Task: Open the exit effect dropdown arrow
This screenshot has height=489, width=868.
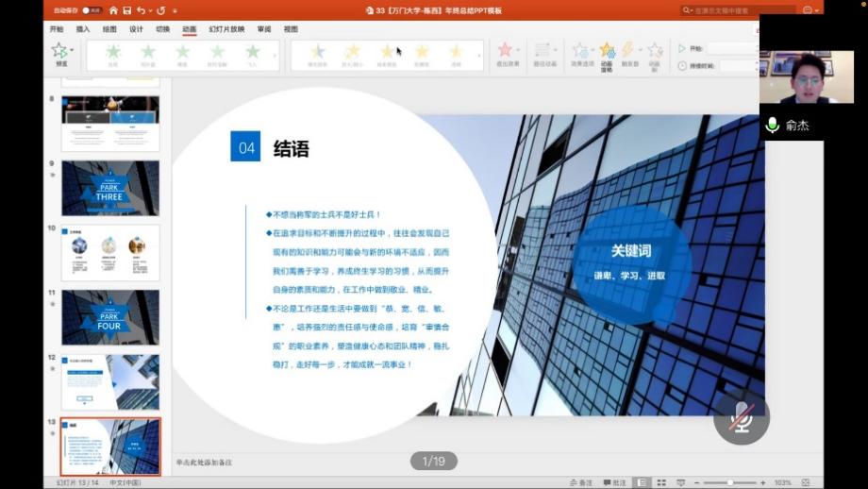Action: 518,50
